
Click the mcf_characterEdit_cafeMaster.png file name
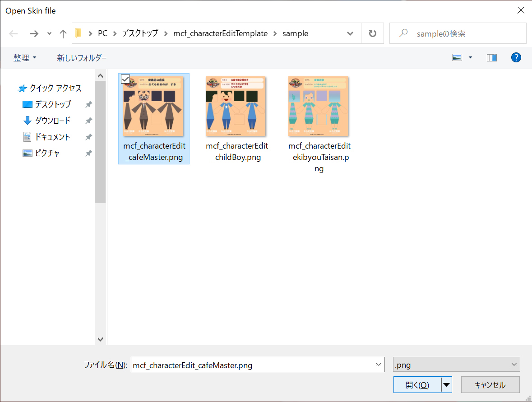154,151
